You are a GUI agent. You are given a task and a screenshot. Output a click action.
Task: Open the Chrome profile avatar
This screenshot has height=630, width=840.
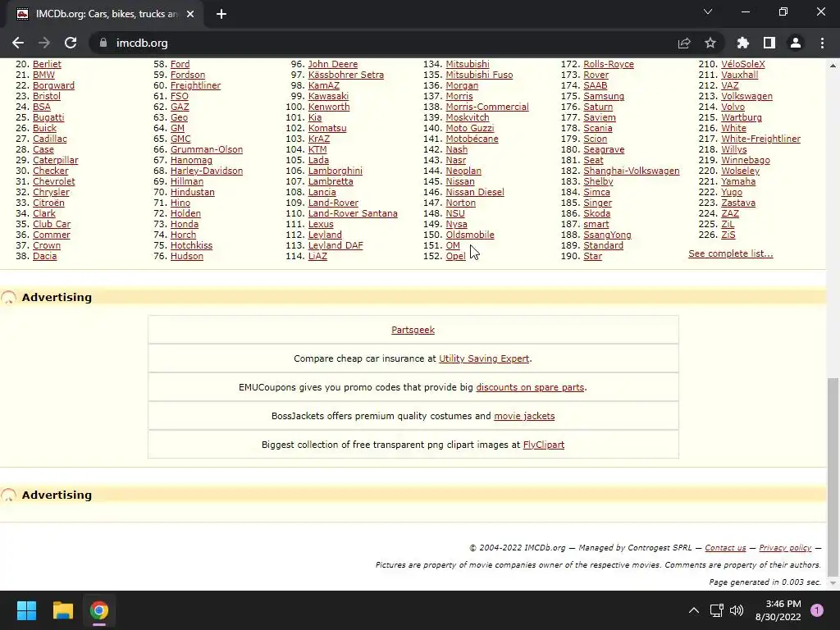[x=796, y=43]
